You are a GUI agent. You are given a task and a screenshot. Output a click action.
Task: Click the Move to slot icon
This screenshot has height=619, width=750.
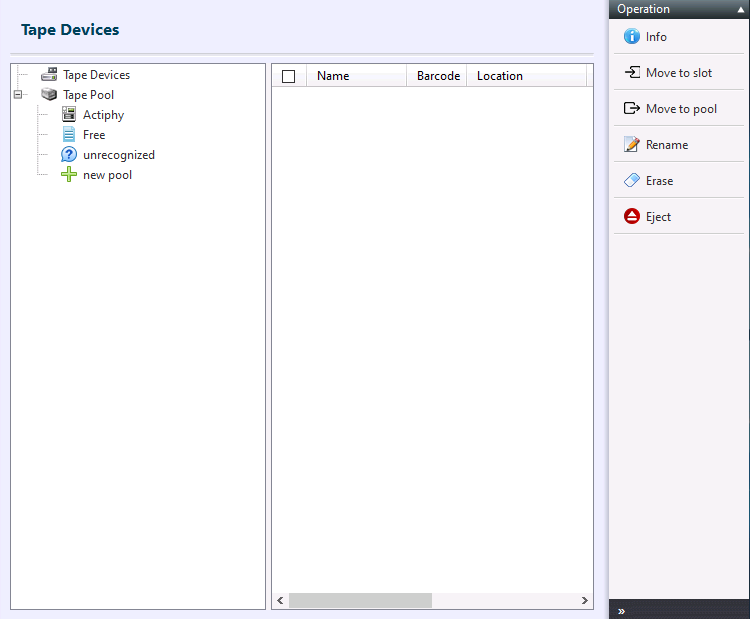click(631, 73)
